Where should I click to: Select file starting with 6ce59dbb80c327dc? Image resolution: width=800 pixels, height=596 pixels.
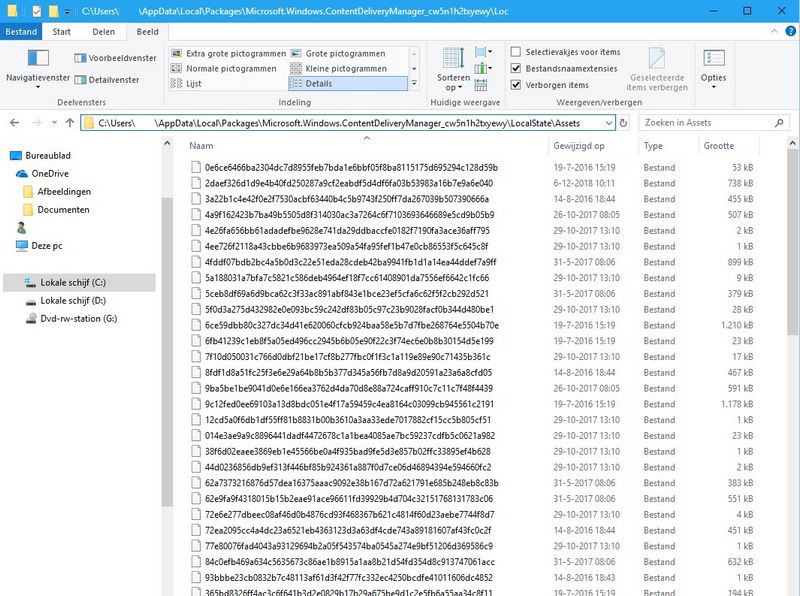point(352,325)
